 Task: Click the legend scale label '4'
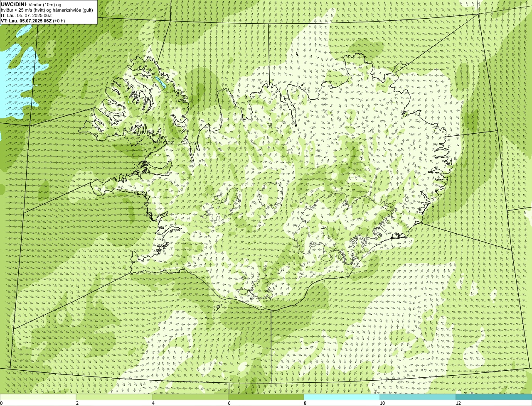(x=153, y=403)
